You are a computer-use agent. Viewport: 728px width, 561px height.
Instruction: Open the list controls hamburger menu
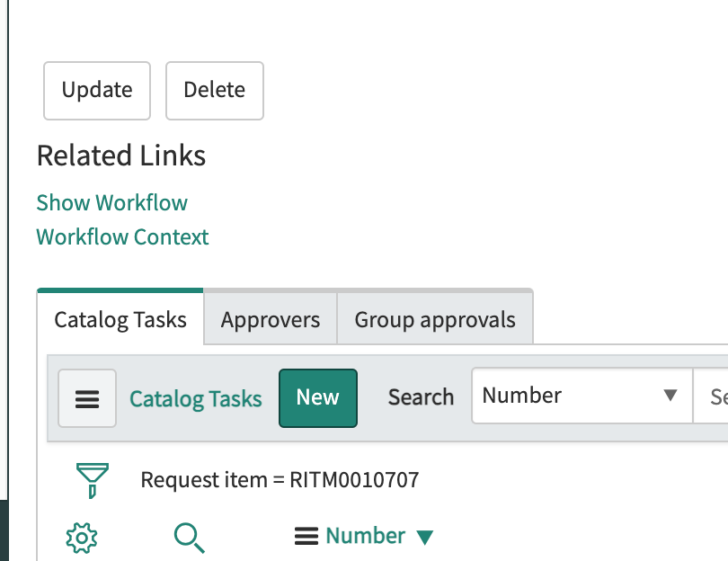click(87, 398)
